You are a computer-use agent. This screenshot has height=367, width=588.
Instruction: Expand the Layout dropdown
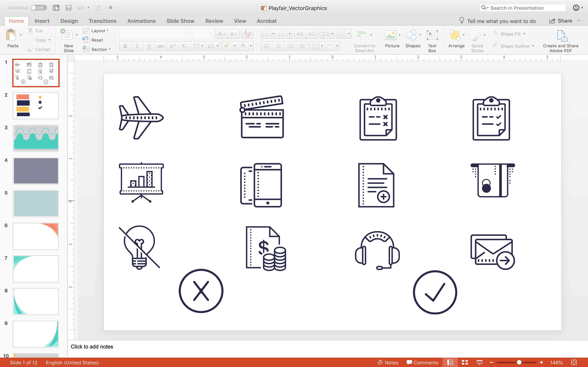coord(107,31)
